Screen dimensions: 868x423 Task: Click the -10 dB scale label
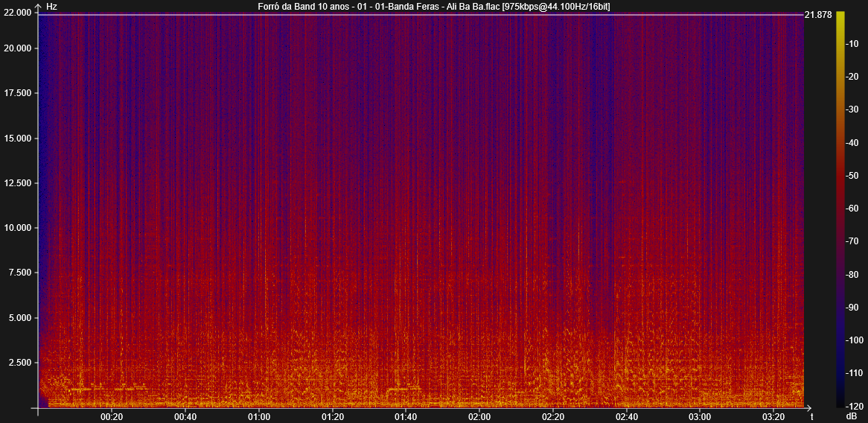tap(852, 44)
